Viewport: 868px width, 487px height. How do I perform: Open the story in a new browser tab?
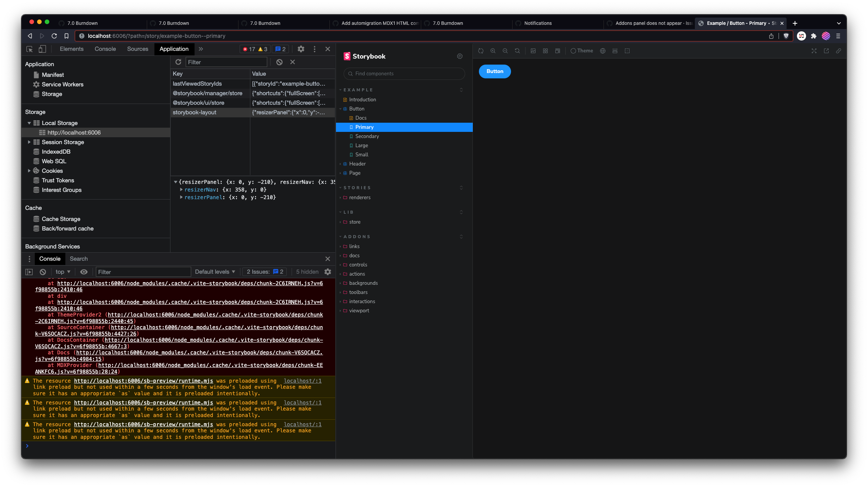(x=826, y=50)
